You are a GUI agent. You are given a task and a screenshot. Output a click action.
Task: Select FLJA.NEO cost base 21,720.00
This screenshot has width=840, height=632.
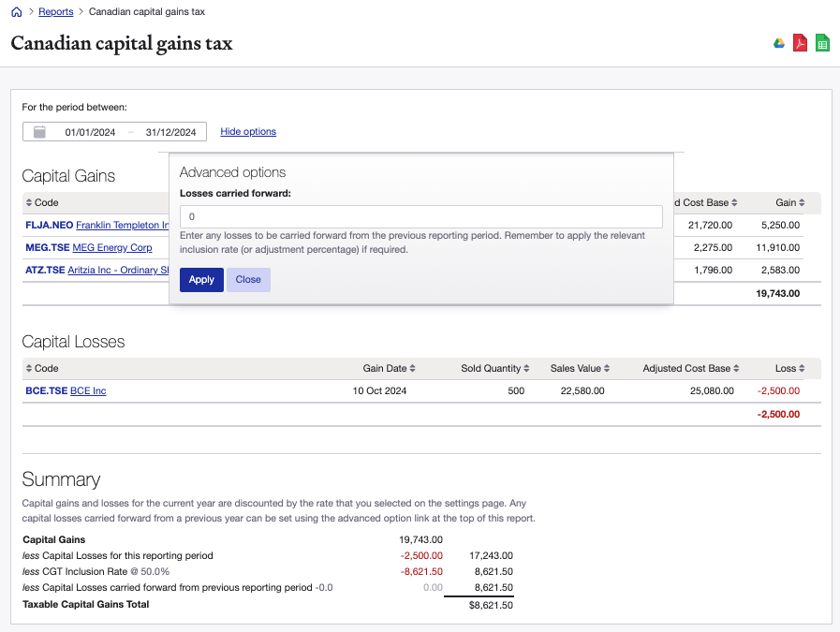tap(710, 225)
